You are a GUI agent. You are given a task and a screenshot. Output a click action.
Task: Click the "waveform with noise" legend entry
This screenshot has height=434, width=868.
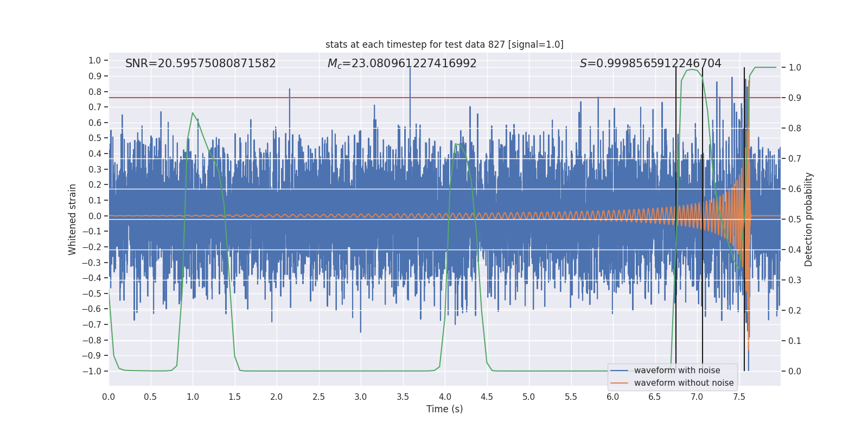(677, 371)
